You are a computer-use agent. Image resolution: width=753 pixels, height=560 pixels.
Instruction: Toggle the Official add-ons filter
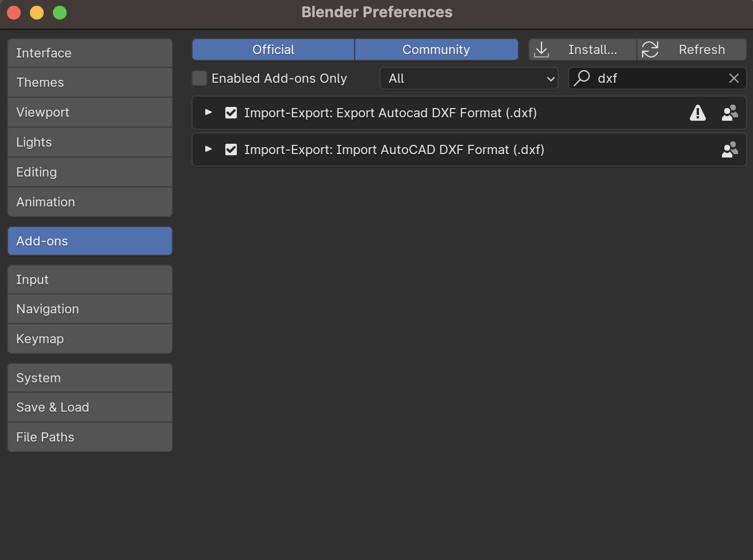(x=273, y=49)
